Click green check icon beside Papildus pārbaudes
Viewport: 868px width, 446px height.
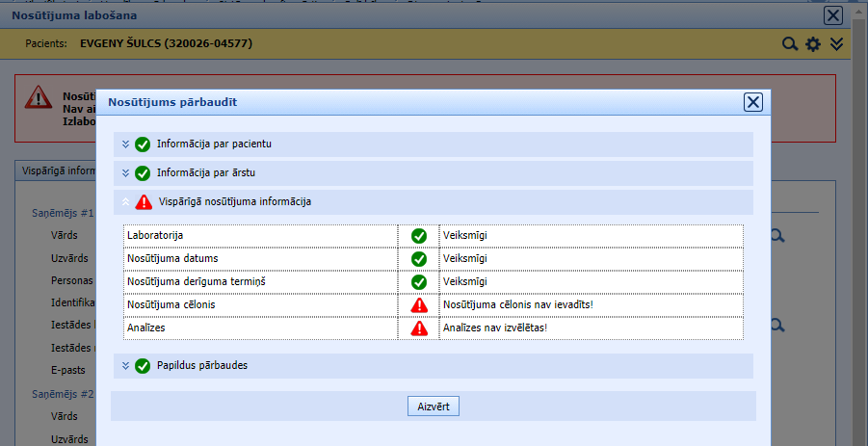click(143, 366)
